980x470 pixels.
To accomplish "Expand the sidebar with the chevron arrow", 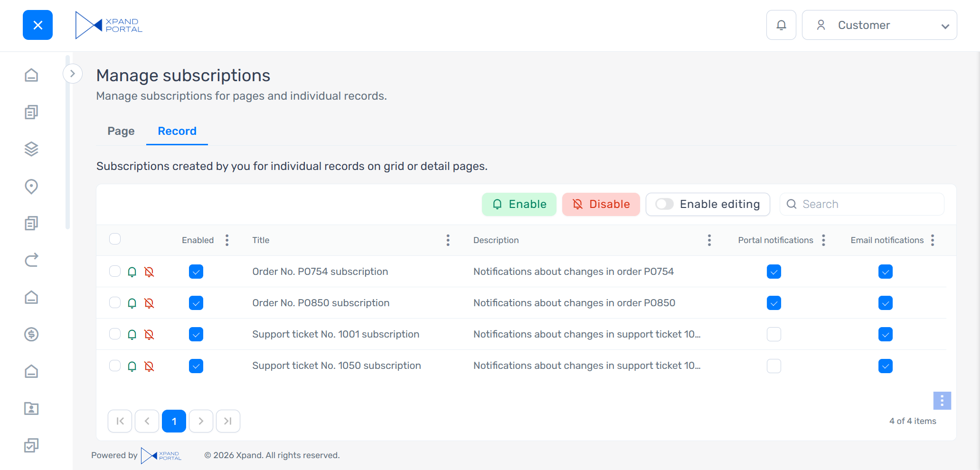I will 73,74.
